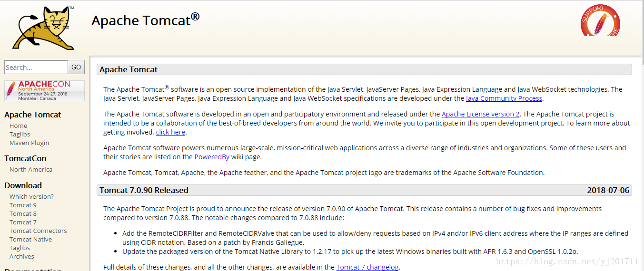
Task: Click the TomcatCon sidebar heading
Action: tap(25, 158)
